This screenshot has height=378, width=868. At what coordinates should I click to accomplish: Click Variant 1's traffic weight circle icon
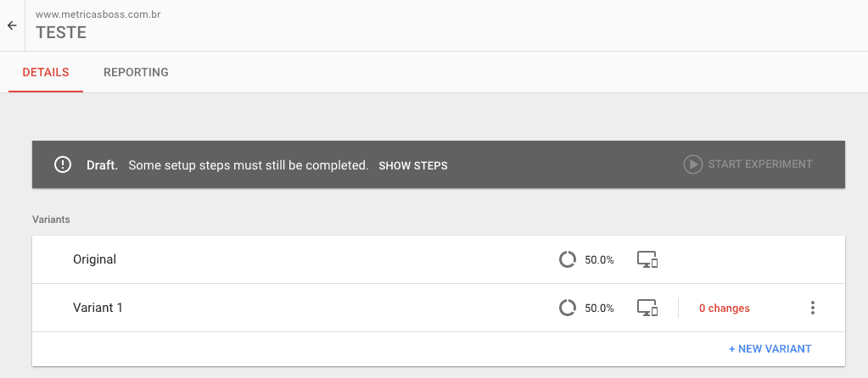click(x=568, y=308)
